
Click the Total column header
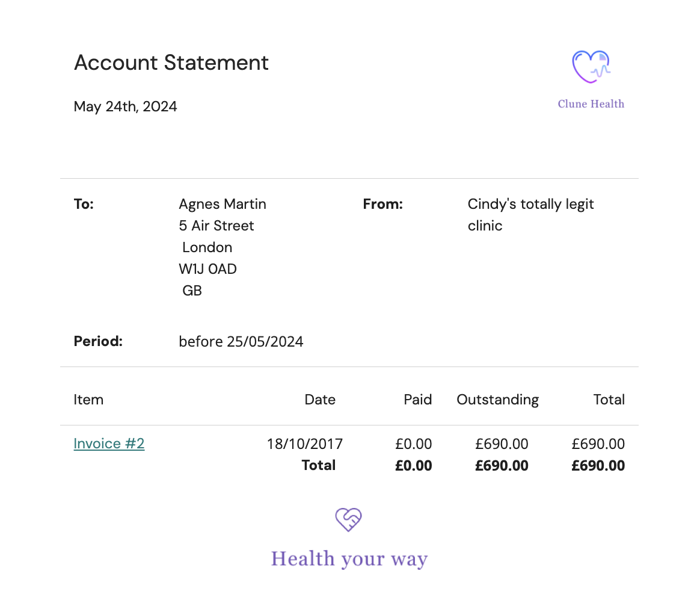click(609, 400)
